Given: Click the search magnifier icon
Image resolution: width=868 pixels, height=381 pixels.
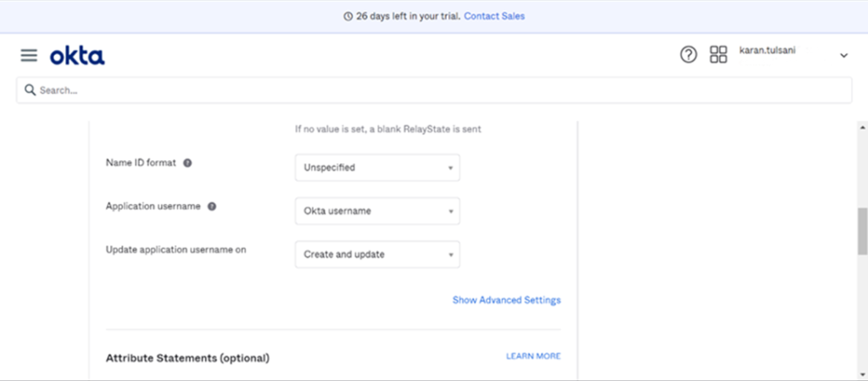Looking at the screenshot, I should (x=30, y=90).
